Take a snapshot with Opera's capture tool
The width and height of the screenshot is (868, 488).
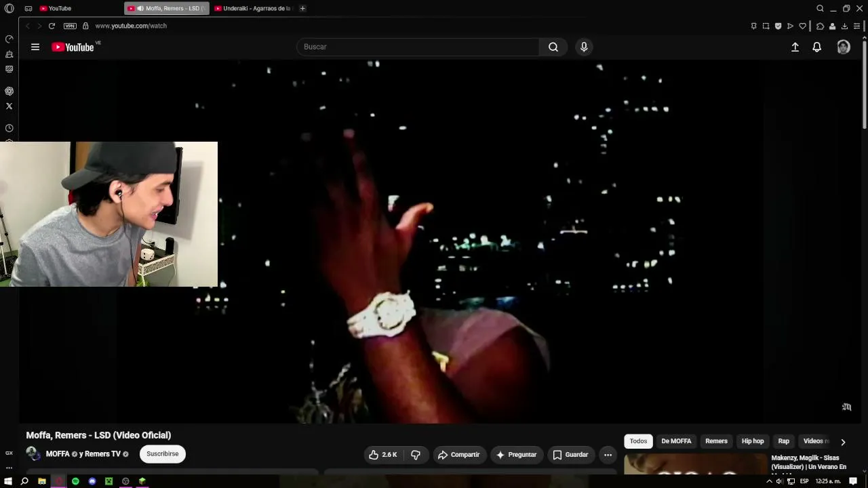coord(766,26)
